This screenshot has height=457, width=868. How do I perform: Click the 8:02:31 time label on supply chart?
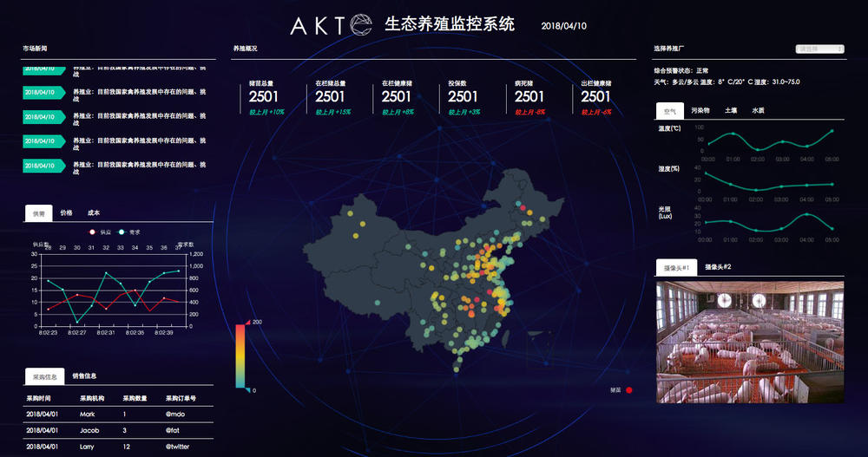[x=106, y=333]
